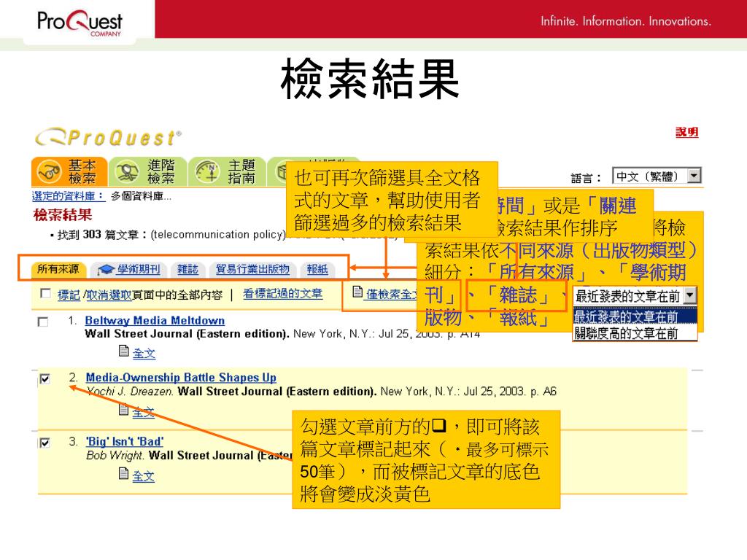Click the 說明 help link
This screenshot has width=747, height=560.
686,132
